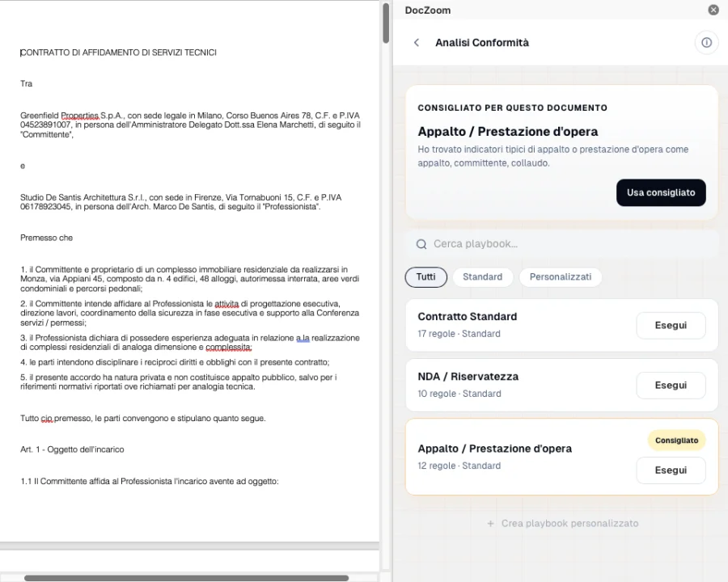Select the Standard filter

tap(482, 277)
